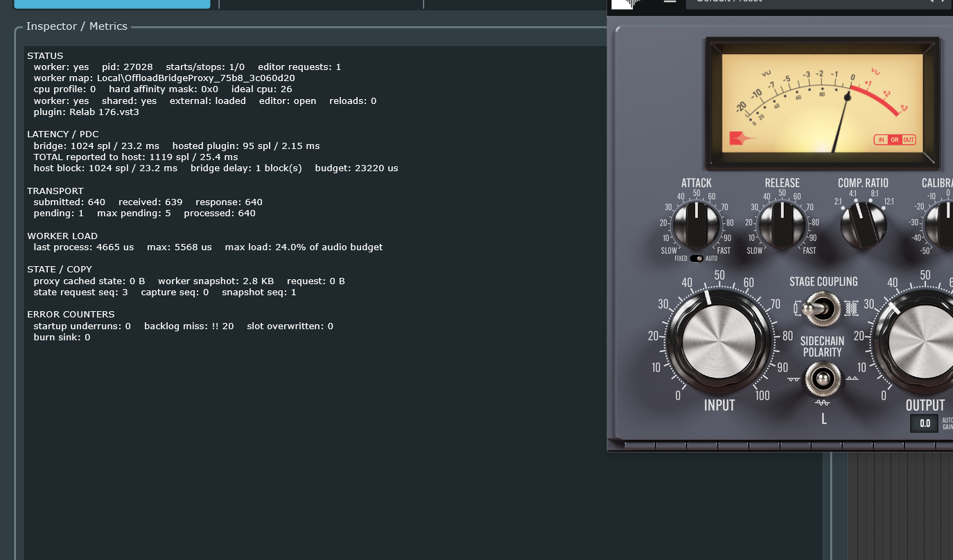Viewport: 953px width, 560px height.
Task: Click the 'worker snapshot: 2.8 KB' value
Action: coord(216,281)
